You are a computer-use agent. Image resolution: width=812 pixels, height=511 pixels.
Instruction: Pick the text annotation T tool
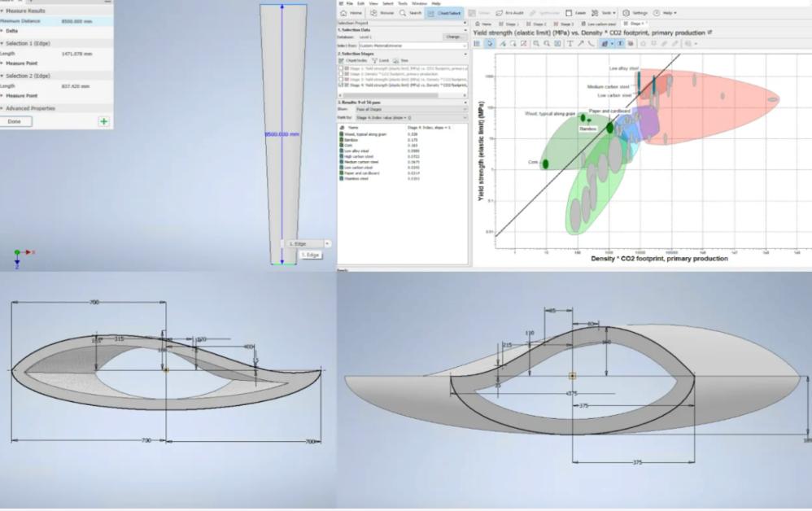pos(570,43)
